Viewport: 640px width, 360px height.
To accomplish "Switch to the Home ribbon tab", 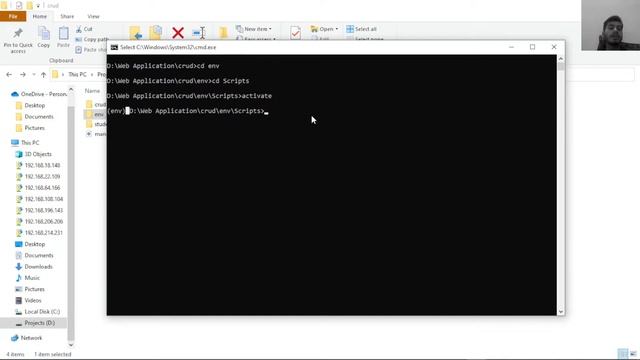I will pyautogui.click(x=40, y=16).
